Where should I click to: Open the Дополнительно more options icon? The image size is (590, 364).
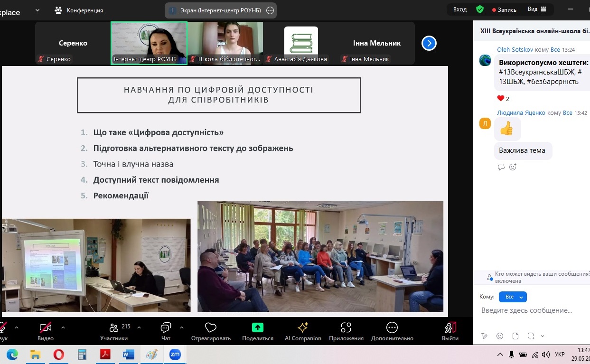(x=392, y=327)
